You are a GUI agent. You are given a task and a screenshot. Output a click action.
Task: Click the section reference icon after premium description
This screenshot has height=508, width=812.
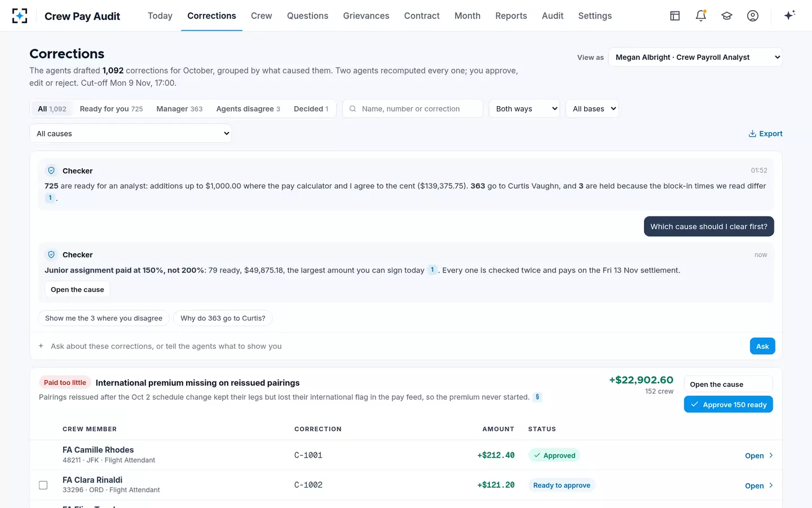(537, 397)
